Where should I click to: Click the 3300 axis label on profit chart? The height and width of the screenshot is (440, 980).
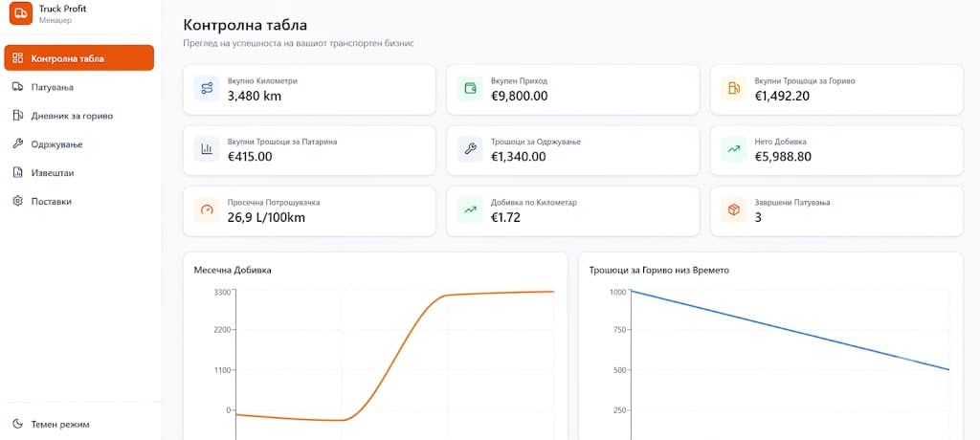(x=222, y=292)
